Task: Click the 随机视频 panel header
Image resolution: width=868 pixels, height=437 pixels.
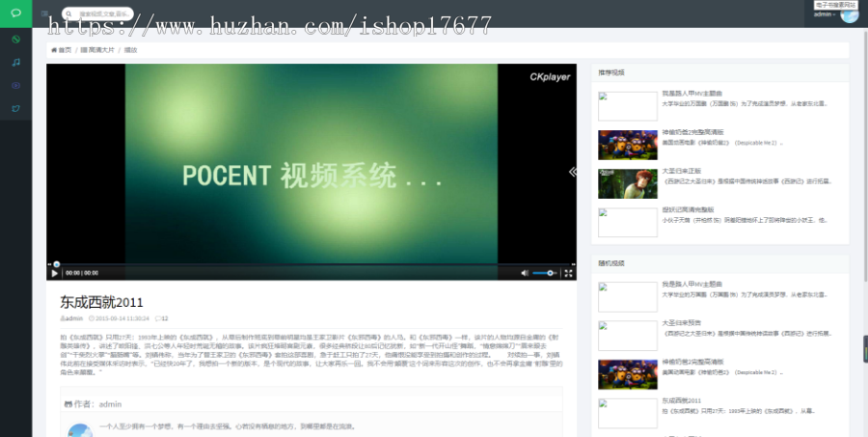Action: 719,263
